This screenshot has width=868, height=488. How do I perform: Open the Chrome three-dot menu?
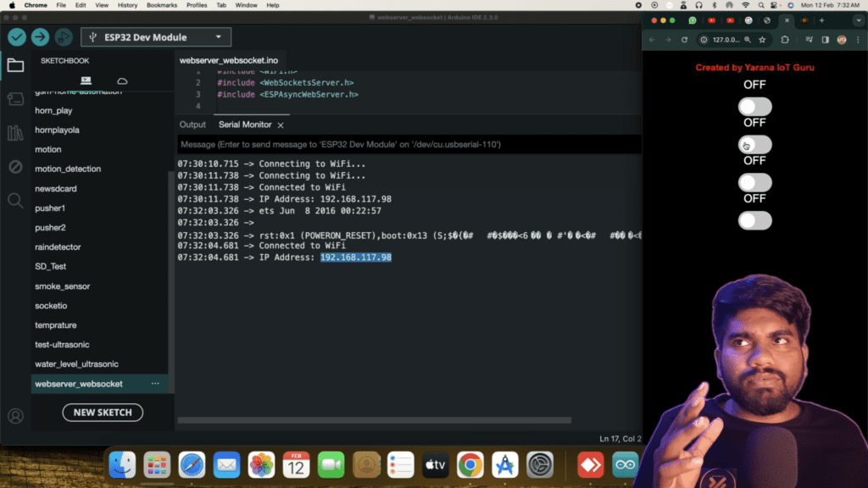click(858, 40)
